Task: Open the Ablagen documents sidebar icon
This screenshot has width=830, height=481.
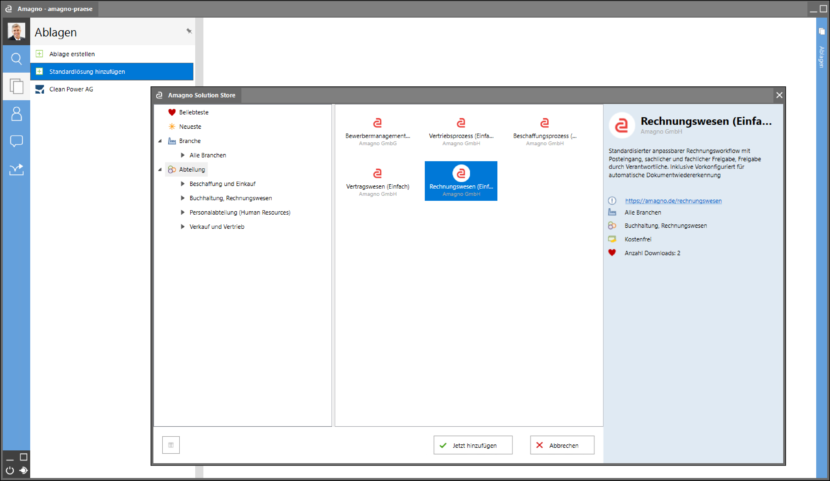Action: coord(16,86)
